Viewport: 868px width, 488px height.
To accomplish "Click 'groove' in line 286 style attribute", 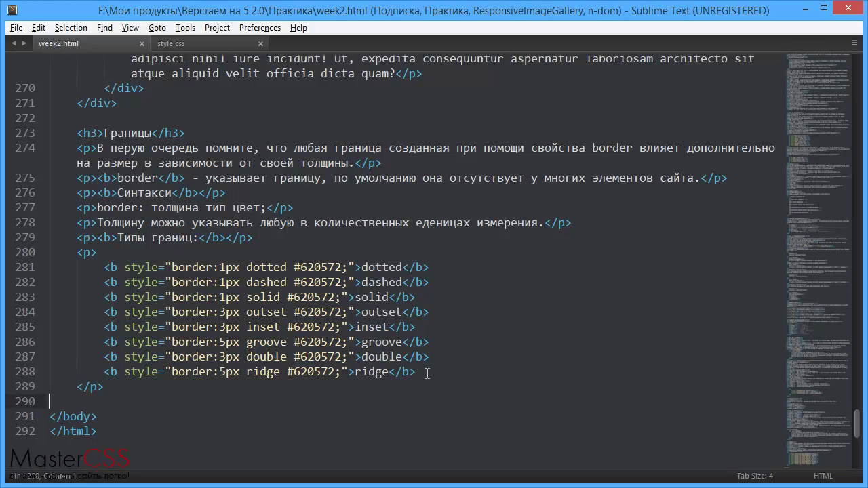I will coord(267,342).
